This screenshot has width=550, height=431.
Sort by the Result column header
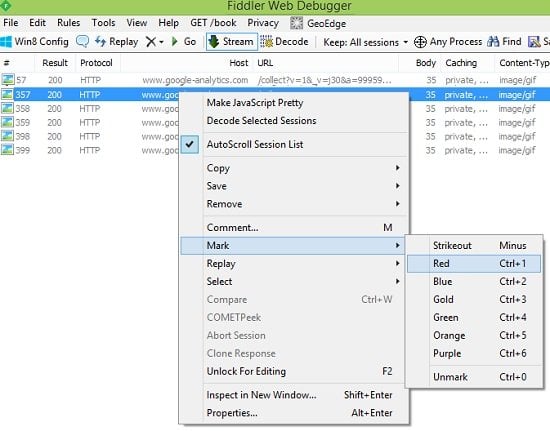coord(55,63)
